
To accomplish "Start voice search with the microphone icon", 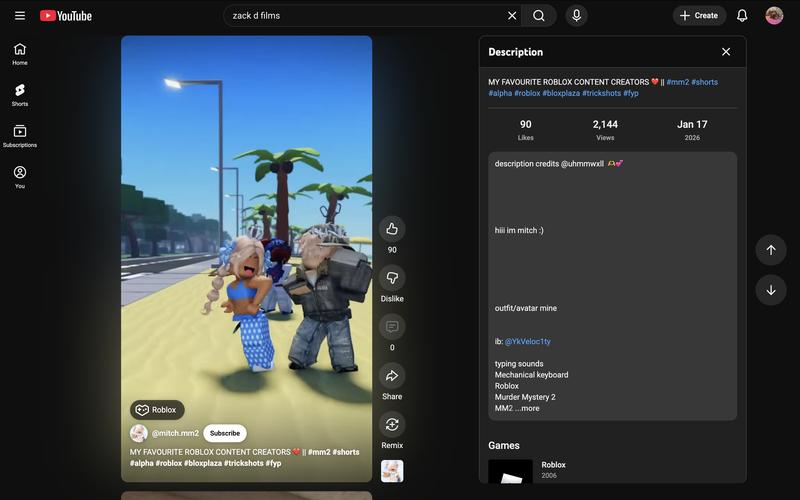I will 577,16.
